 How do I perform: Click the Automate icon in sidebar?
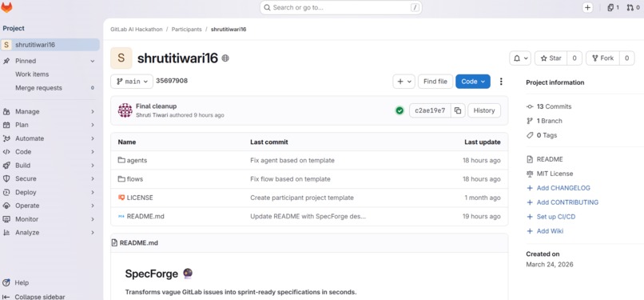pyautogui.click(x=6, y=138)
